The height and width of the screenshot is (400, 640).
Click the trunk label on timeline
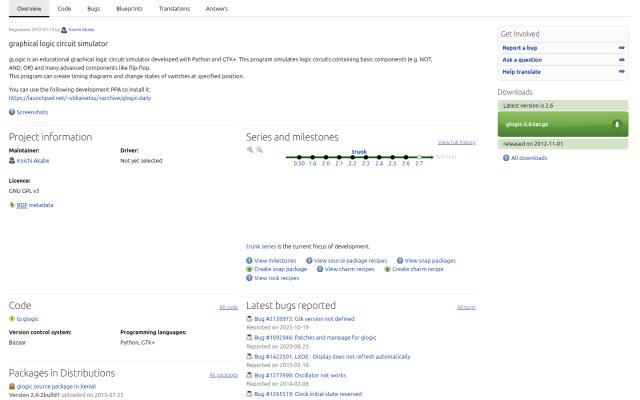coord(359,151)
